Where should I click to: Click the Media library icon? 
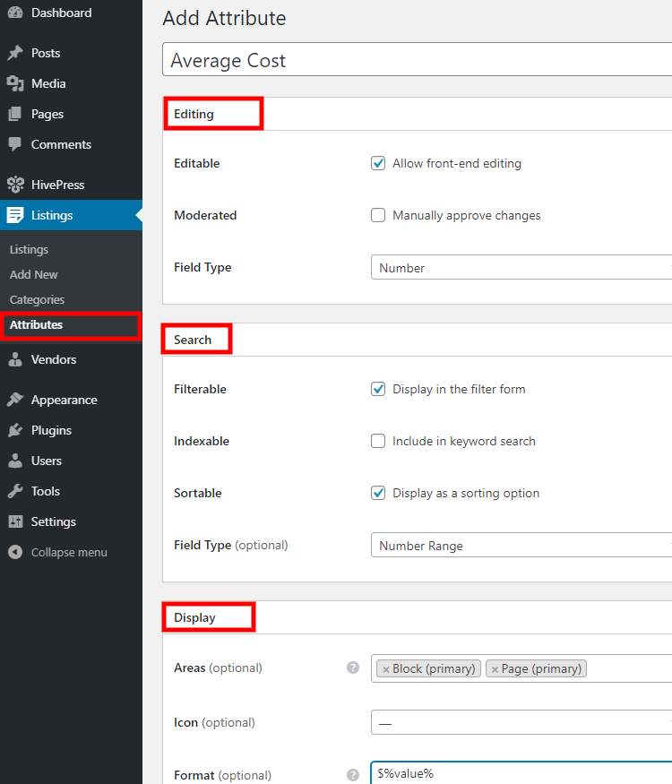point(15,83)
